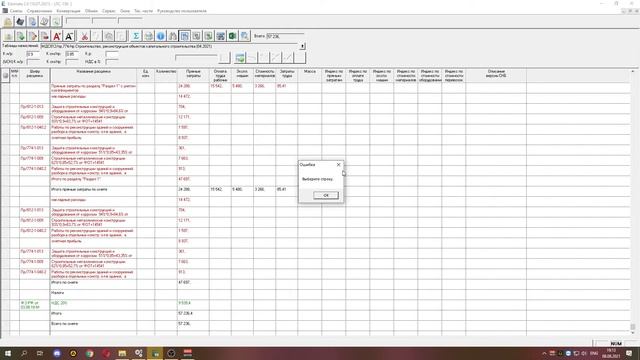This screenshot has width=640, height=360.
Task: Click the Всего total field
Action: (x=285, y=36)
